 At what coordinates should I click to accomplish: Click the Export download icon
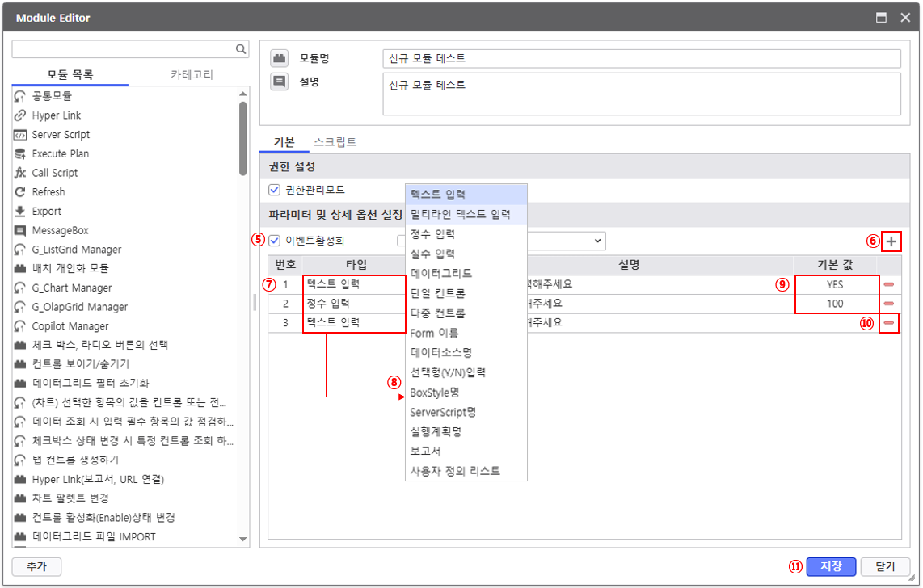pos(20,212)
